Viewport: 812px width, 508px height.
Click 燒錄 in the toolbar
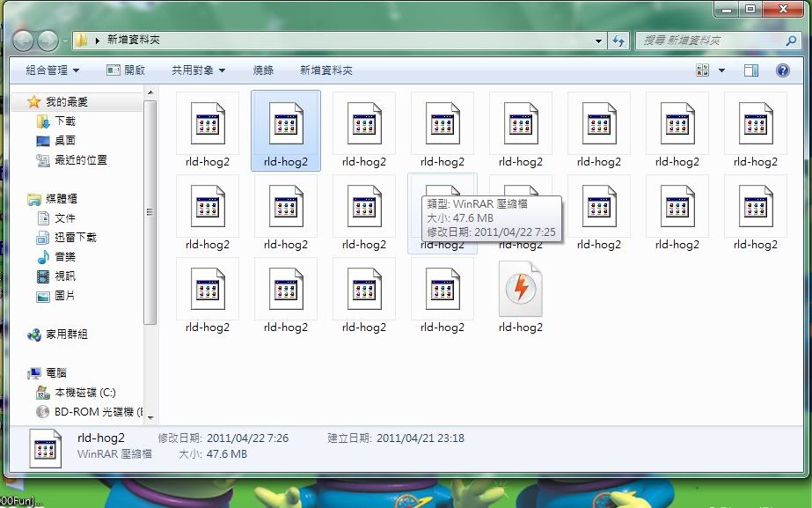coord(263,70)
